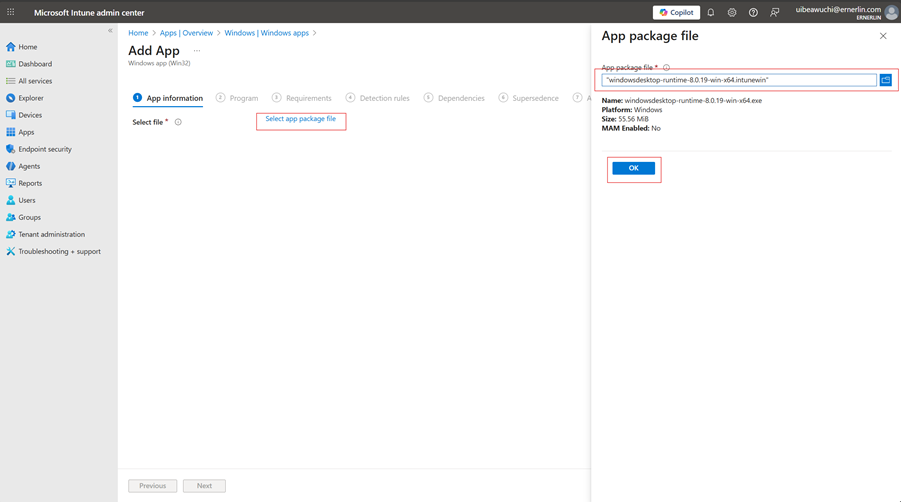This screenshot has width=901, height=502.
Task: Click the Apps | Overview breadcrumb
Action: [x=186, y=33]
